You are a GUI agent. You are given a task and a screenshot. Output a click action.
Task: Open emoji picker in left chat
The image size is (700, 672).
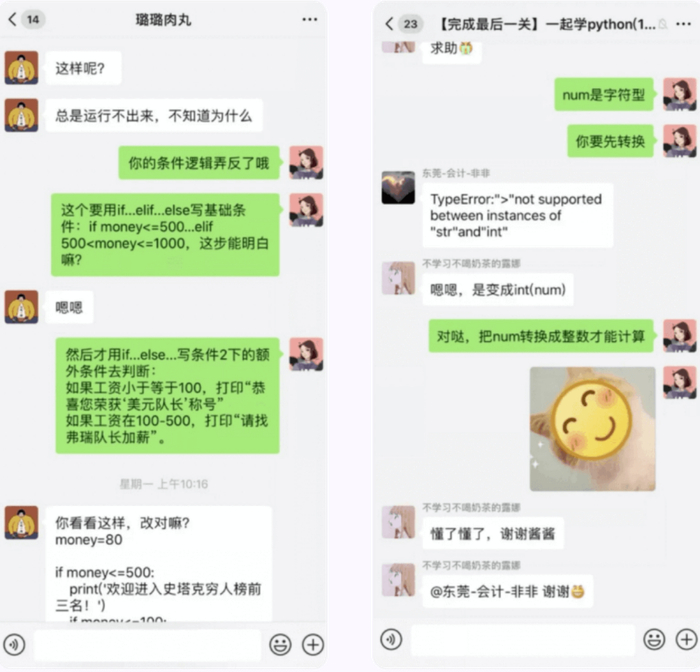(280, 644)
